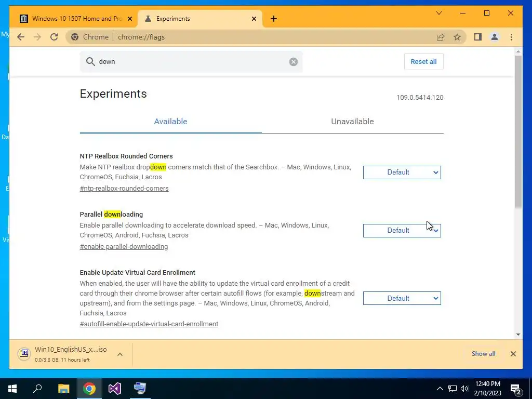Open Chrome's three-dot menu
Image resolution: width=532 pixels, height=399 pixels.
pos(511,37)
